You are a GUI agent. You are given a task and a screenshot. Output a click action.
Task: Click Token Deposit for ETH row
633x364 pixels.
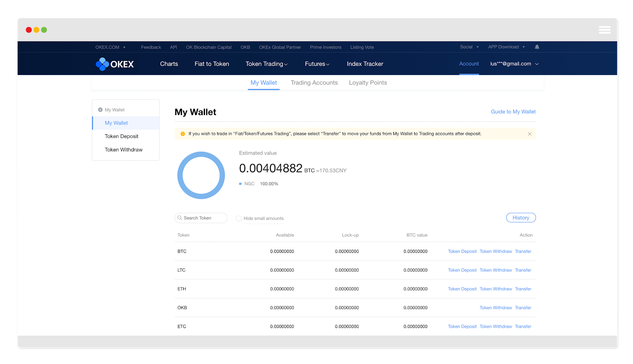tap(462, 289)
